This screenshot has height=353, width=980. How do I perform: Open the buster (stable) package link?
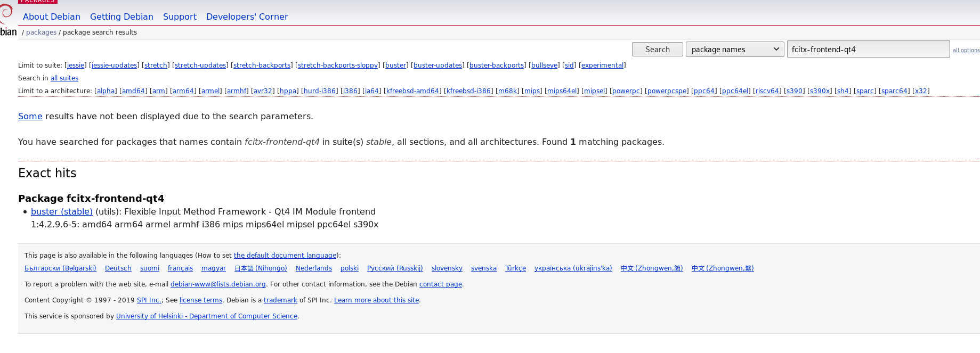pyautogui.click(x=62, y=212)
